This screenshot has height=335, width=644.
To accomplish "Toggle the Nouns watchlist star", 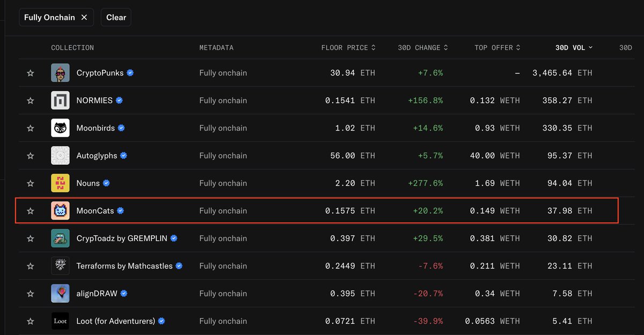I will coord(31,184).
